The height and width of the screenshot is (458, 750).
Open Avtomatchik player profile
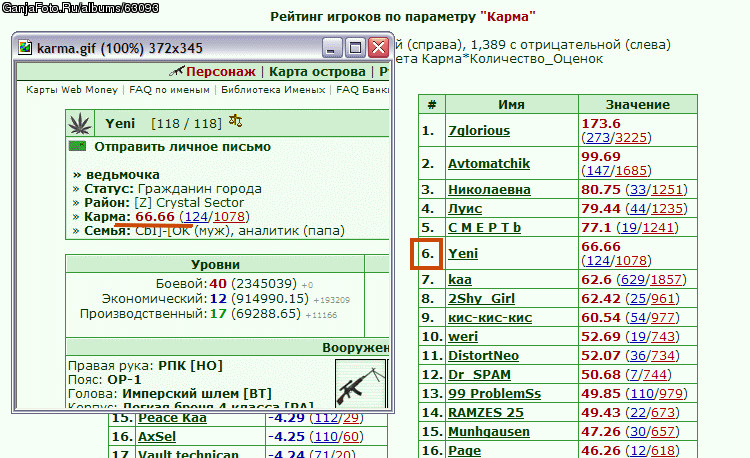pos(489,164)
